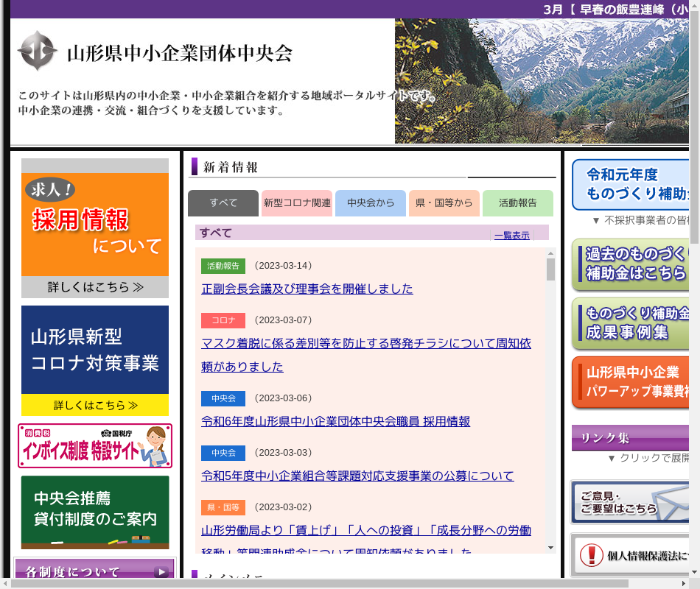
Task: Expand the リンク集 section
Action: 631,438
